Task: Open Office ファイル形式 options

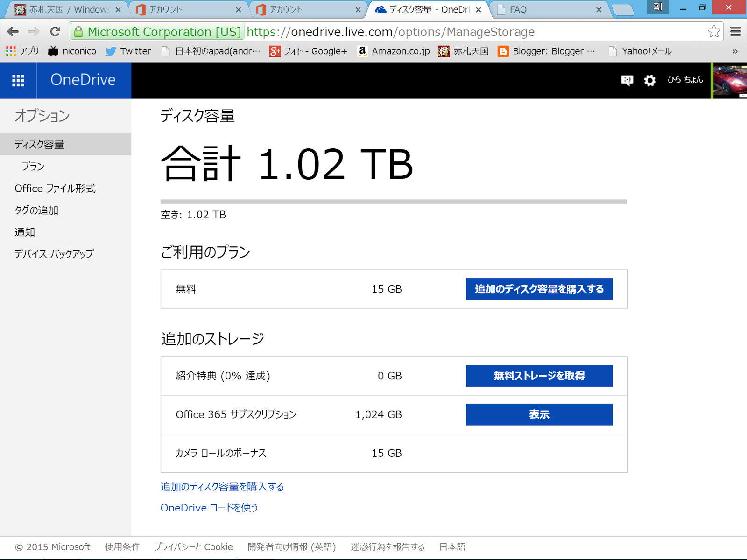Action: point(55,189)
